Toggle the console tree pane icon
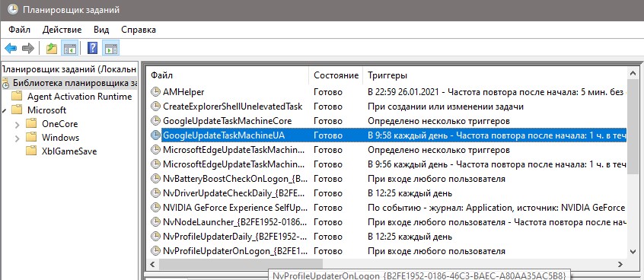Viewport: 644px width, 280px height. [x=69, y=49]
